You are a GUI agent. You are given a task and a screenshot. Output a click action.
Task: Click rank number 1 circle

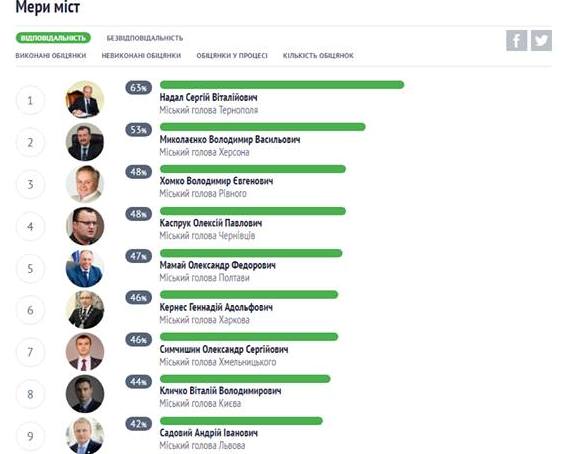30,100
